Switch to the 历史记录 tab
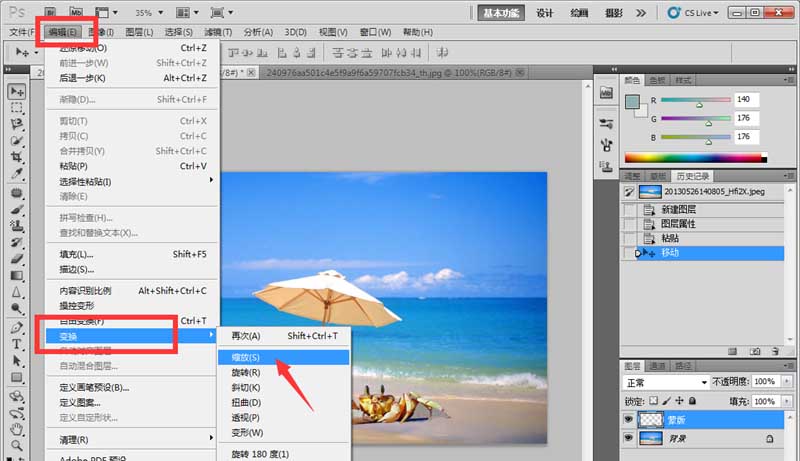 (x=692, y=176)
